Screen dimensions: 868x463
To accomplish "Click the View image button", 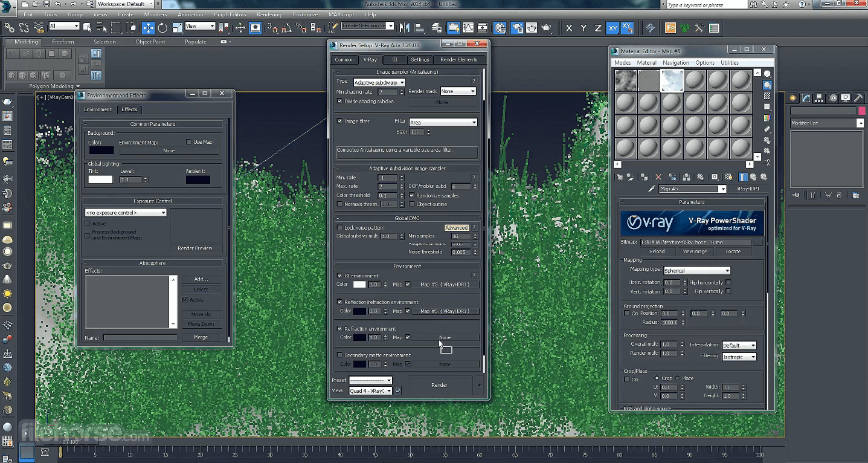I will 695,251.
